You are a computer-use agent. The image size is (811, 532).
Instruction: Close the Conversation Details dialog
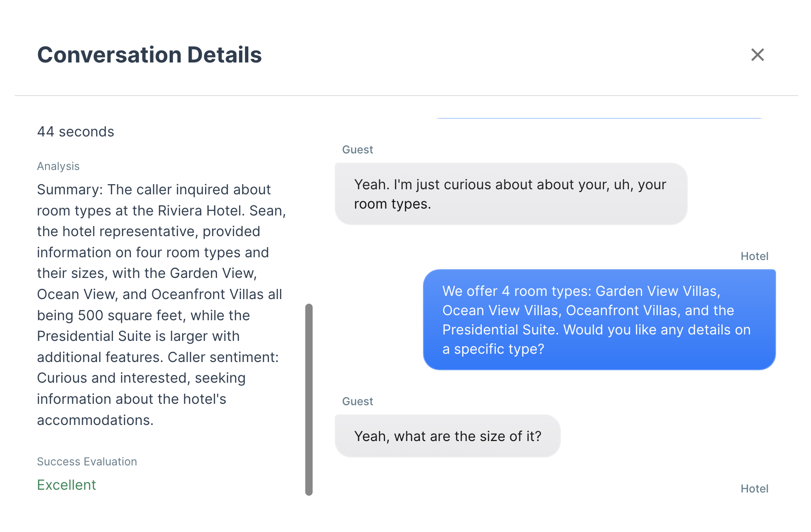click(x=757, y=55)
